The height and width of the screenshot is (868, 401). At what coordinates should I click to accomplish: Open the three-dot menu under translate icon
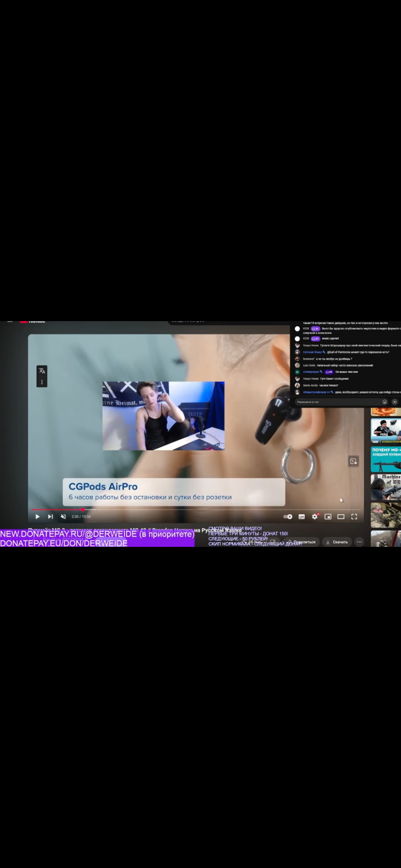(42, 382)
